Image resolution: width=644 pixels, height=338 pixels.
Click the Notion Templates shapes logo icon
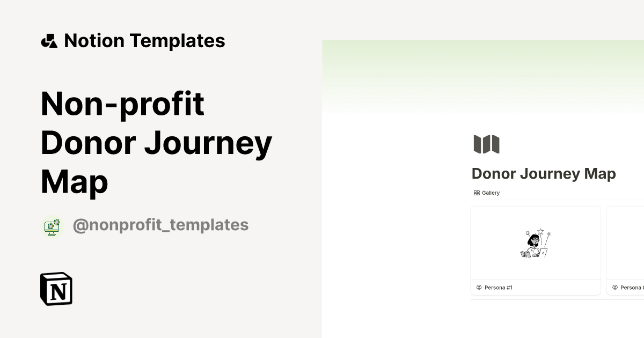click(x=49, y=41)
